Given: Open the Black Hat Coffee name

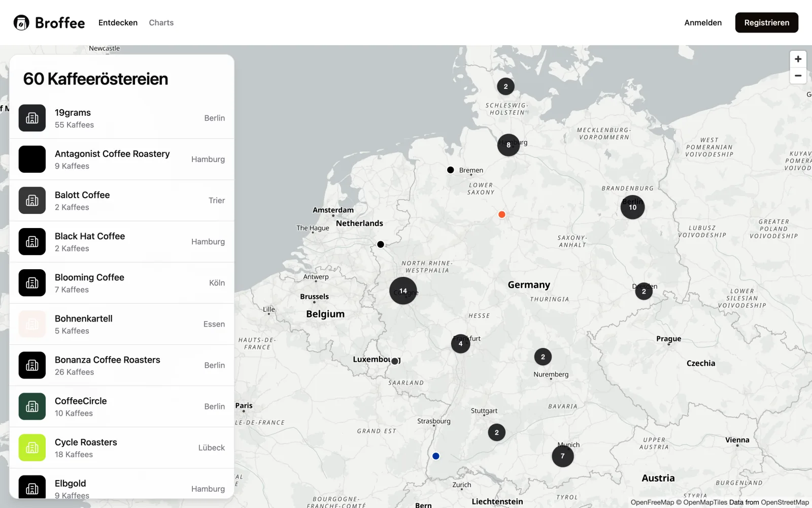Looking at the screenshot, I should pos(90,236).
